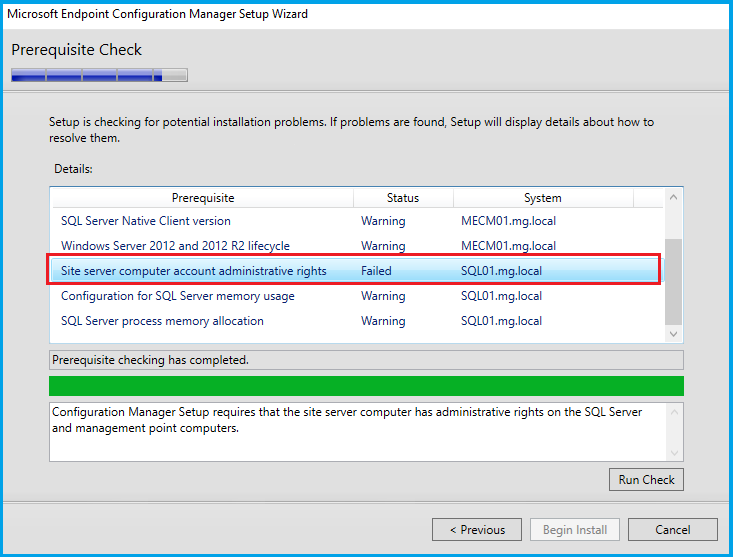
Task: Click the prerequisite list scrollbar thumb
Action: (x=674, y=280)
